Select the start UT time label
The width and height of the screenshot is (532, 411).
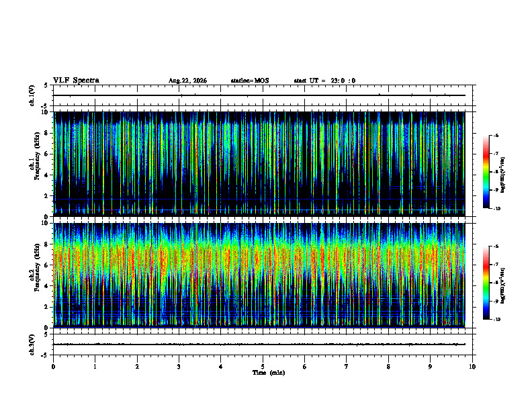(x=324, y=81)
